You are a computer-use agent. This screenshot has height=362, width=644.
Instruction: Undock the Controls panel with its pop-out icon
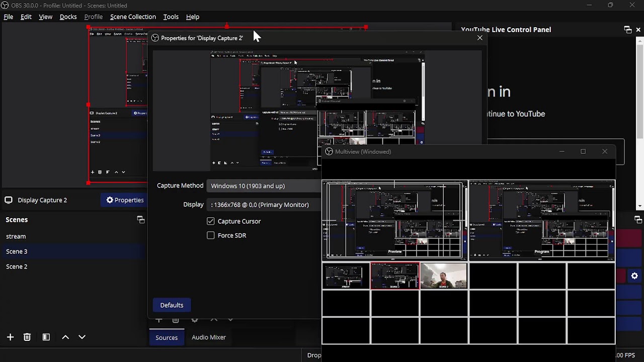(x=638, y=220)
